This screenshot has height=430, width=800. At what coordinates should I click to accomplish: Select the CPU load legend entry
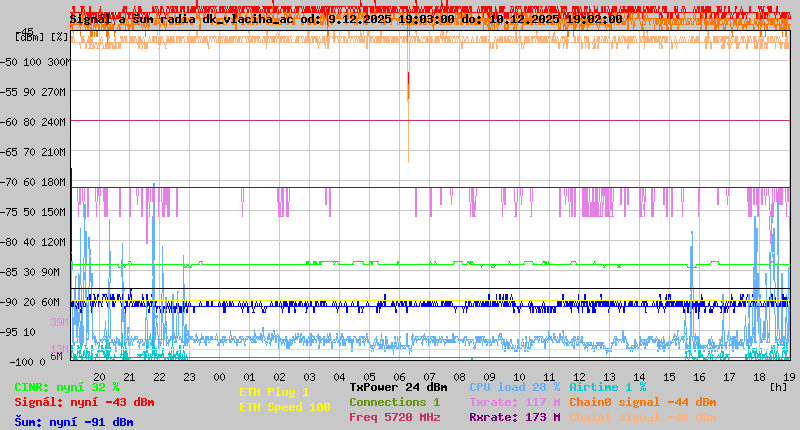515,386
